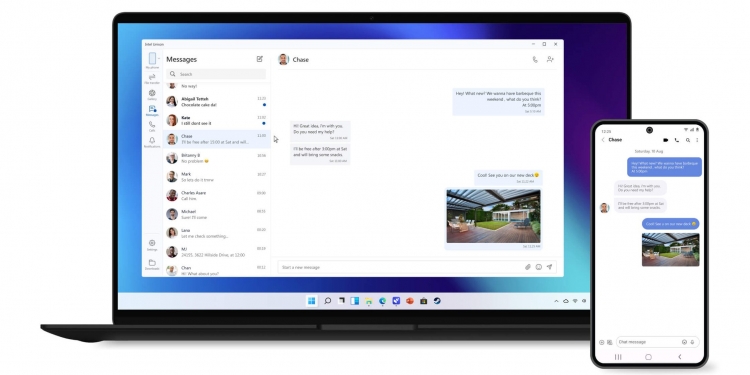The width and height of the screenshot is (750, 375).
Task: Call Chase using the phone icon in the header
Action: coord(535,59)
